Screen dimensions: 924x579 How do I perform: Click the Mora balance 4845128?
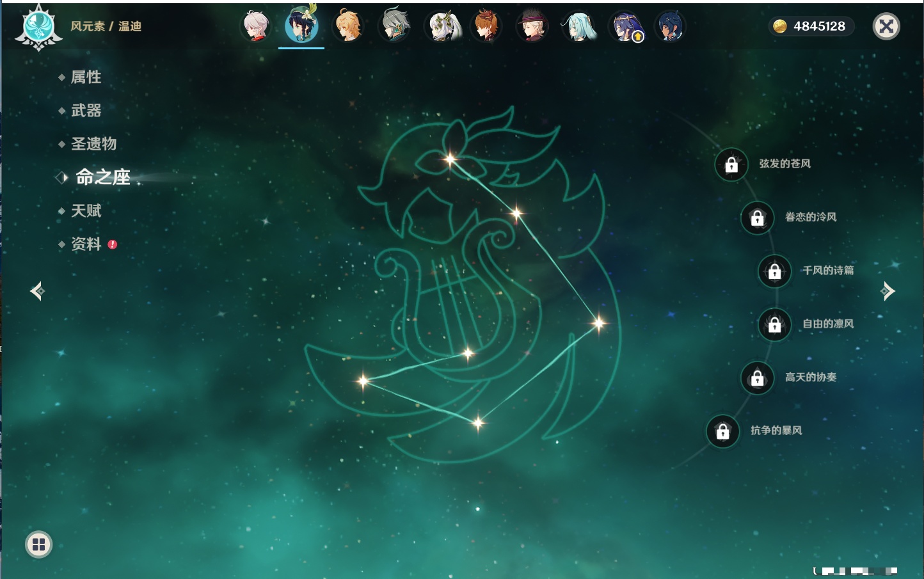coord(812,26)
